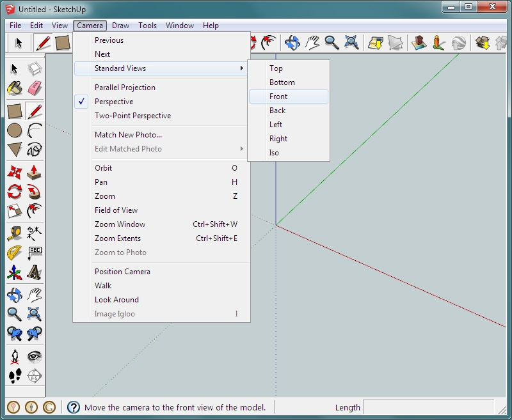Select the ABC Text label tool
The image size is (512, 420).
click(x=35, y=253)
